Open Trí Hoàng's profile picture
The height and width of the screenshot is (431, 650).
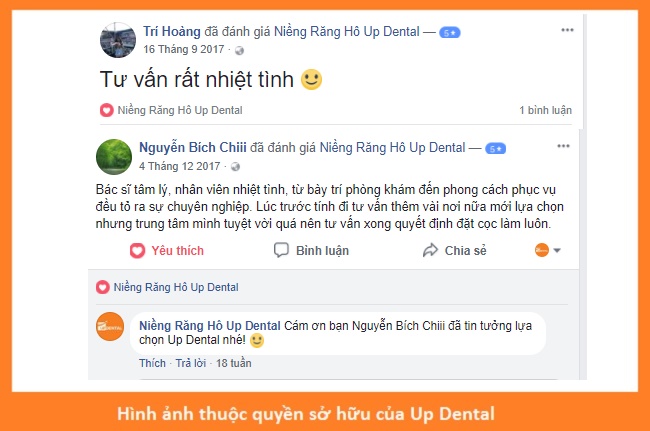118,40
